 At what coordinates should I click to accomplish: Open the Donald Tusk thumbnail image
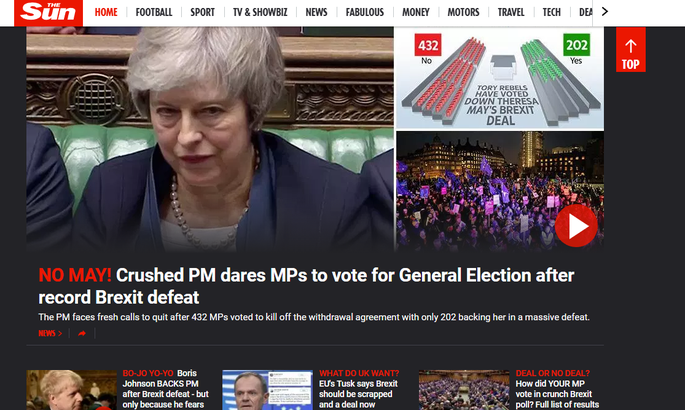pyautogui.click(x=267, y=390)
